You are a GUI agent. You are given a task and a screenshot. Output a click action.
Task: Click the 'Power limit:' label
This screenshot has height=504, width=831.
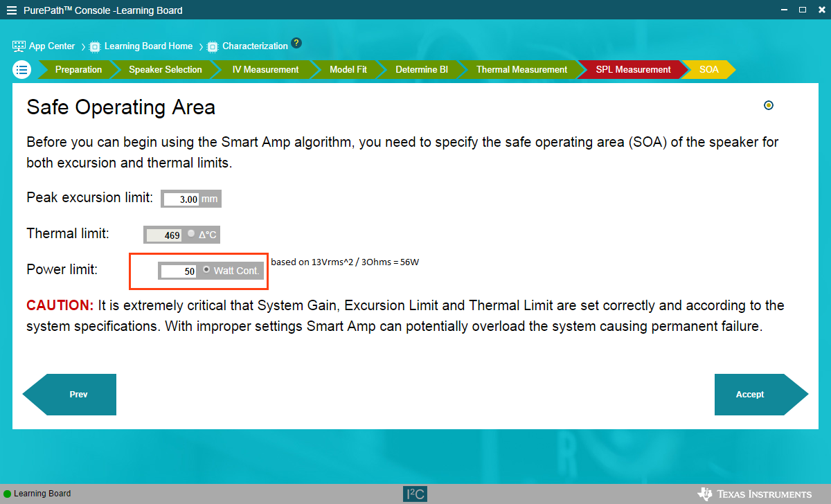[x=62, y=270]
